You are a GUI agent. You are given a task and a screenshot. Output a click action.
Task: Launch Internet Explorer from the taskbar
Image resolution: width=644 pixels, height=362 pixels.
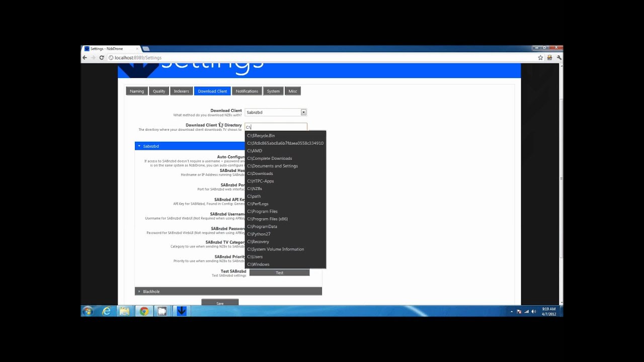(x=106, y=311)
